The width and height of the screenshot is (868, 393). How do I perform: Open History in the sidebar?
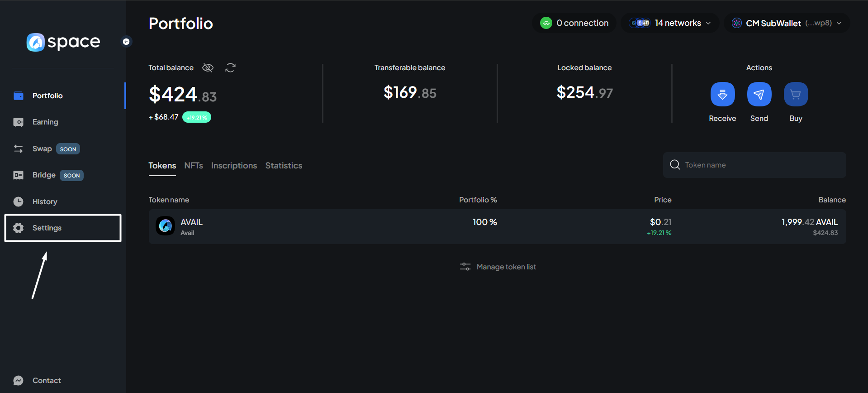point(44,202)
